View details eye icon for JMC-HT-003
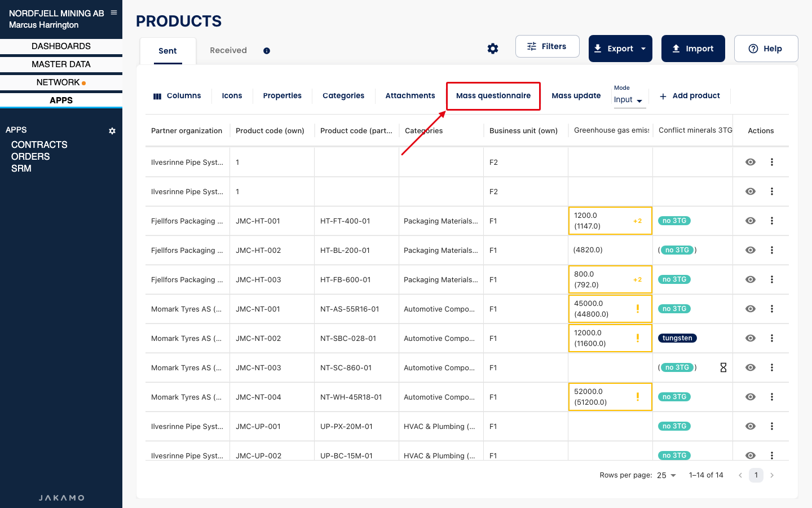Viewport: 812px width, 508px height. coord(751,279)
